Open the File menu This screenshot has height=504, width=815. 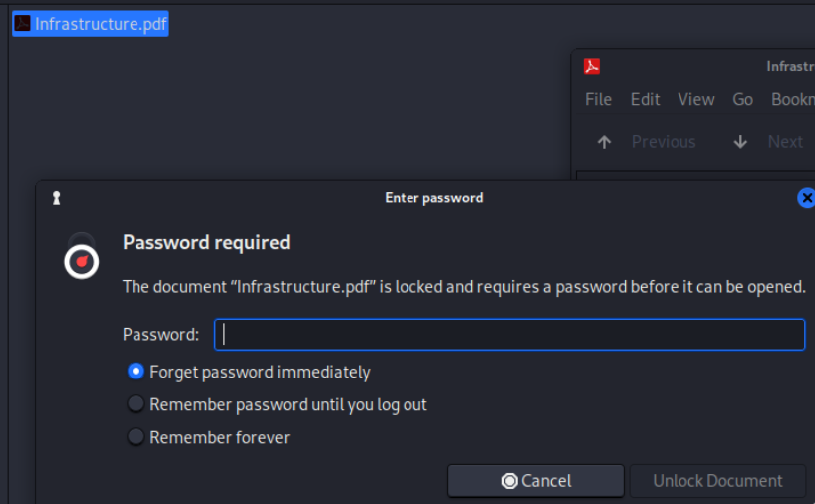point(598,99)
